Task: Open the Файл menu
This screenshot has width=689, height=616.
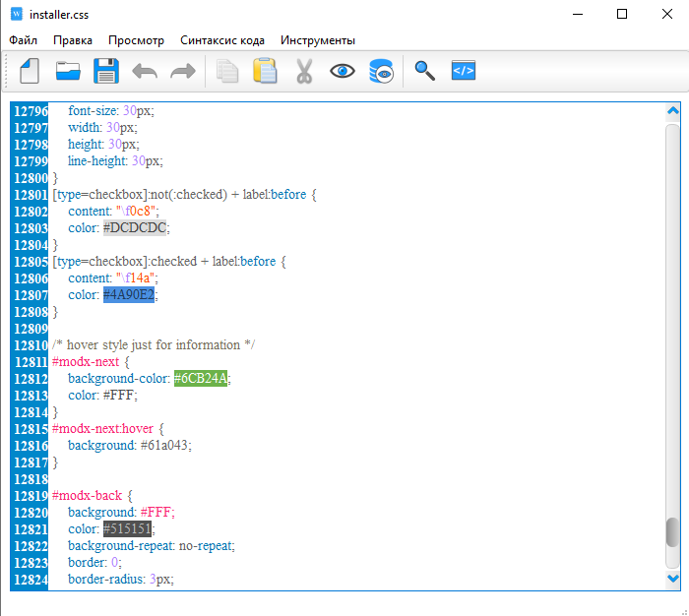Action: tap(23, 40)
